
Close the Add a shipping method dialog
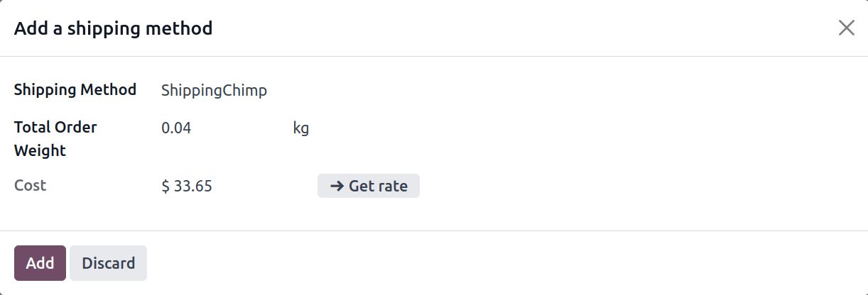point(846,28)
